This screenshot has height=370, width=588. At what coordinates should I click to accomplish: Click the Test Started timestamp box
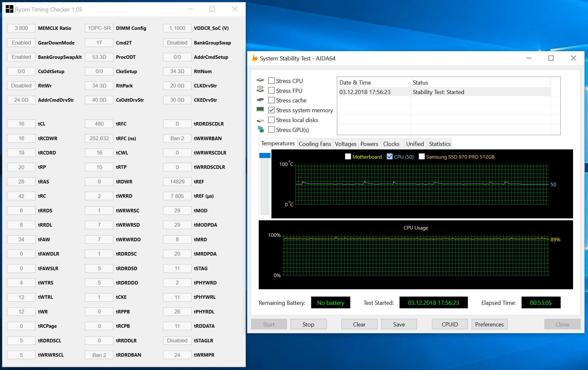[x=434, y=303]
